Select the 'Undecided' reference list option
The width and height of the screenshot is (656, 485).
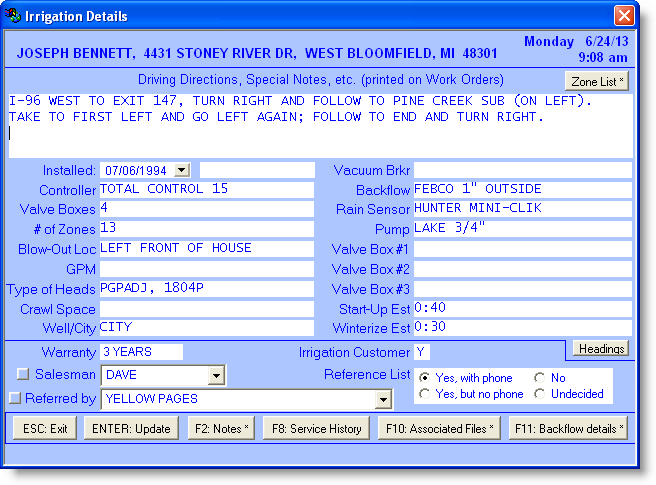(541, 394)
